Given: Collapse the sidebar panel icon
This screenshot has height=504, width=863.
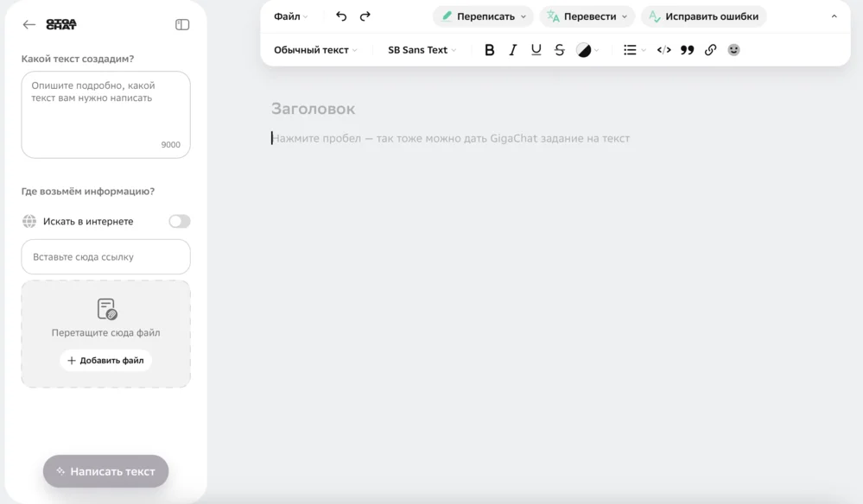Looking at the screenshot, I should [182, 25].
